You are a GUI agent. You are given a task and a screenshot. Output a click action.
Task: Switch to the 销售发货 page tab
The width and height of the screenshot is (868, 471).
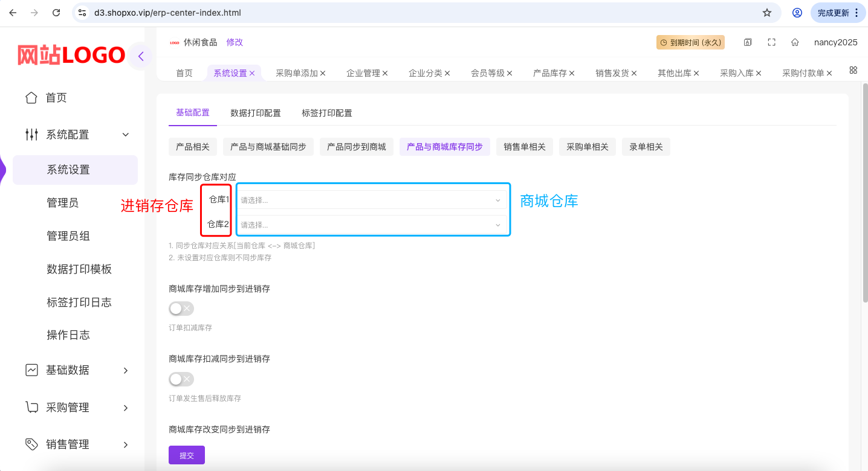612,73
